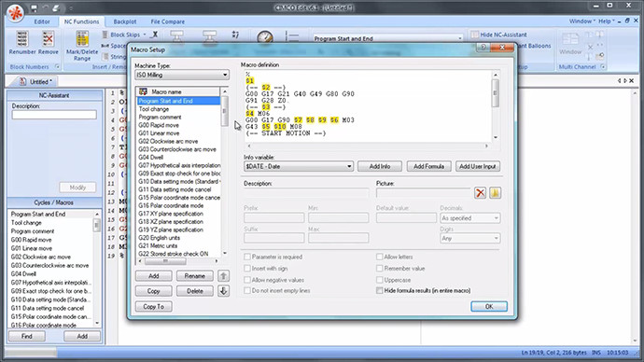Click the Copy macro button
This screenshot has height=362, width=644.
154,291
